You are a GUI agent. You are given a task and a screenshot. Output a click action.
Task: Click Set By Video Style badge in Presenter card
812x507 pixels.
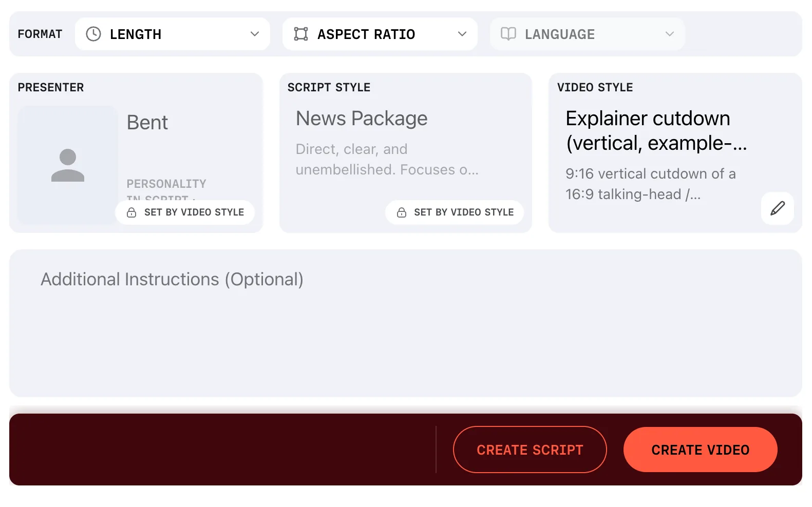tap(185, 212)
